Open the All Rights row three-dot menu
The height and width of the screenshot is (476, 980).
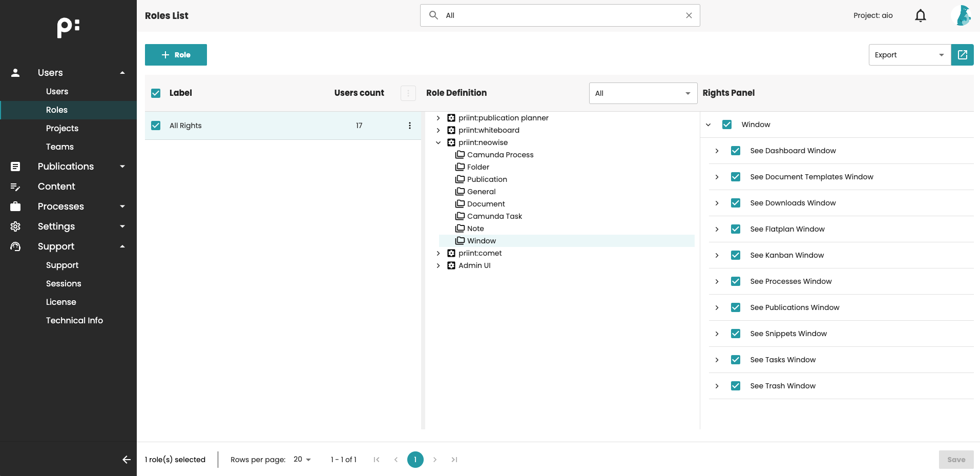(409, 126)
